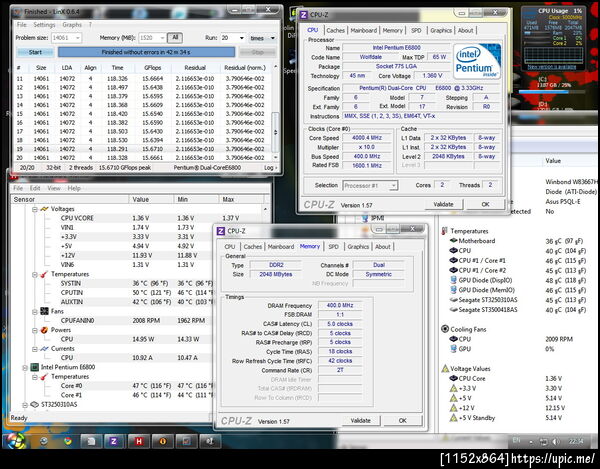Image resolution: width=600 pixels, height=469 pixels.
Task: Click the LinX finished-without-errors progress bar
Action: (x=146, y=52)
